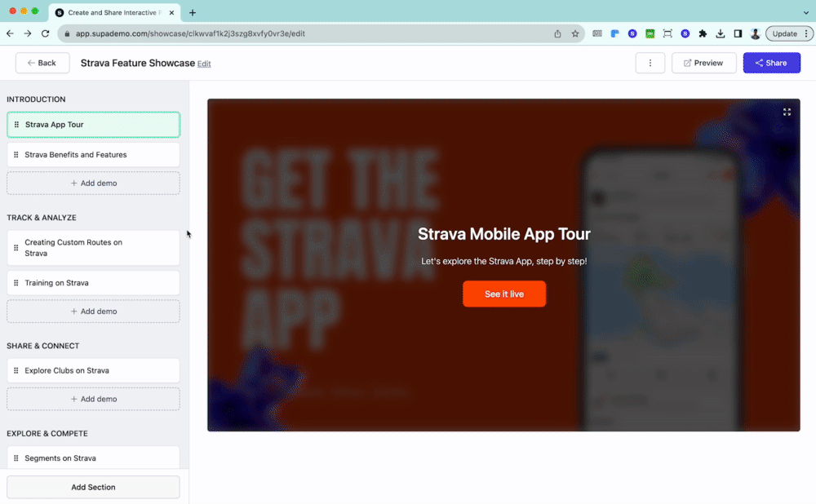Click the browser Update button
Screen dimensions: 816x504
pyautogui.click(x=789, y=33)
